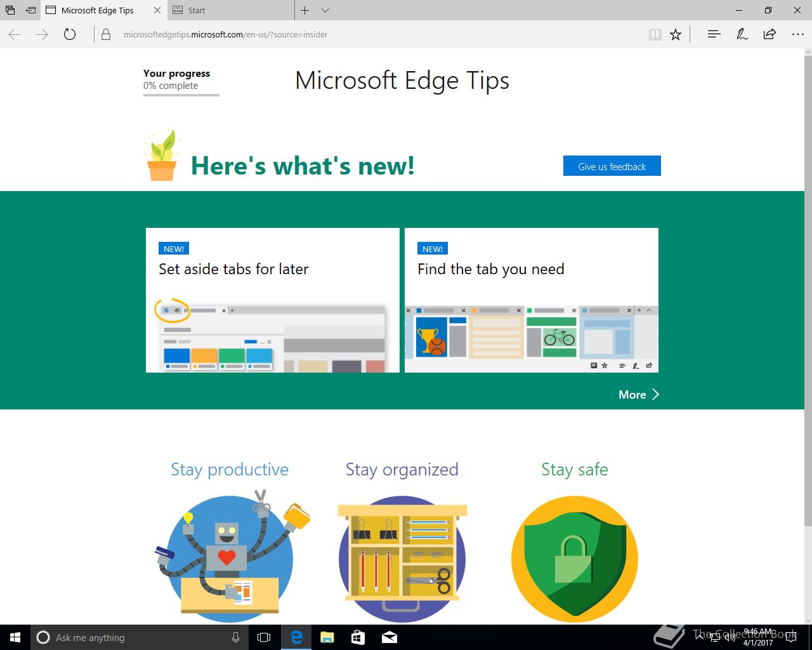Open File Explorer from taskbar

tap(327, 637)
